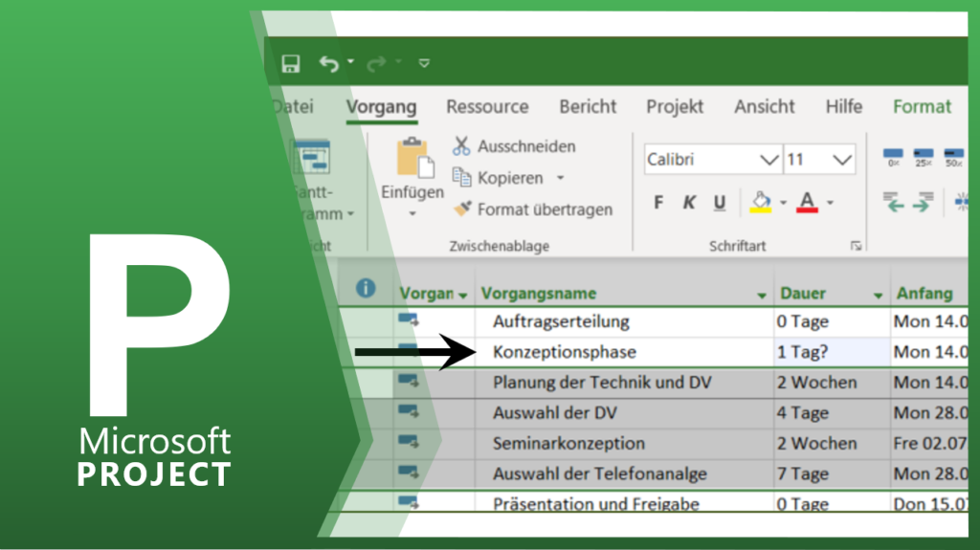Click the Kopieren button

[498, 178]
